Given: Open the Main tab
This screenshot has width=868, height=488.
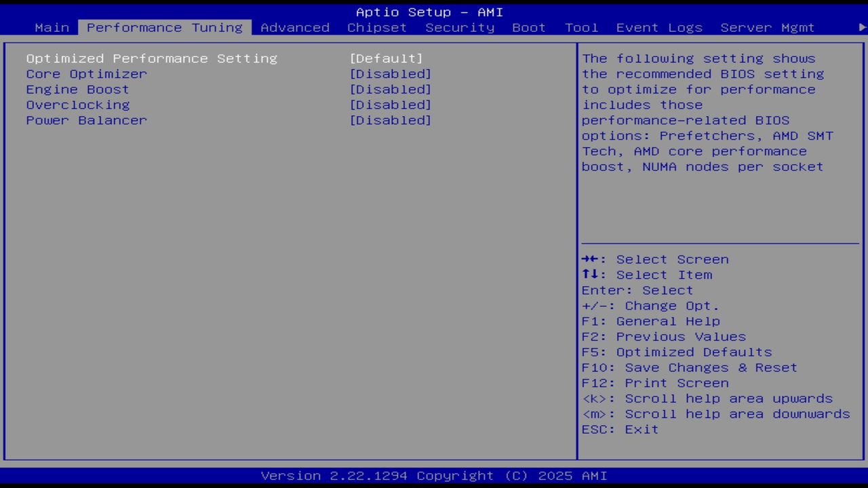Looking at the screenshot, I should tap(52, 28).
